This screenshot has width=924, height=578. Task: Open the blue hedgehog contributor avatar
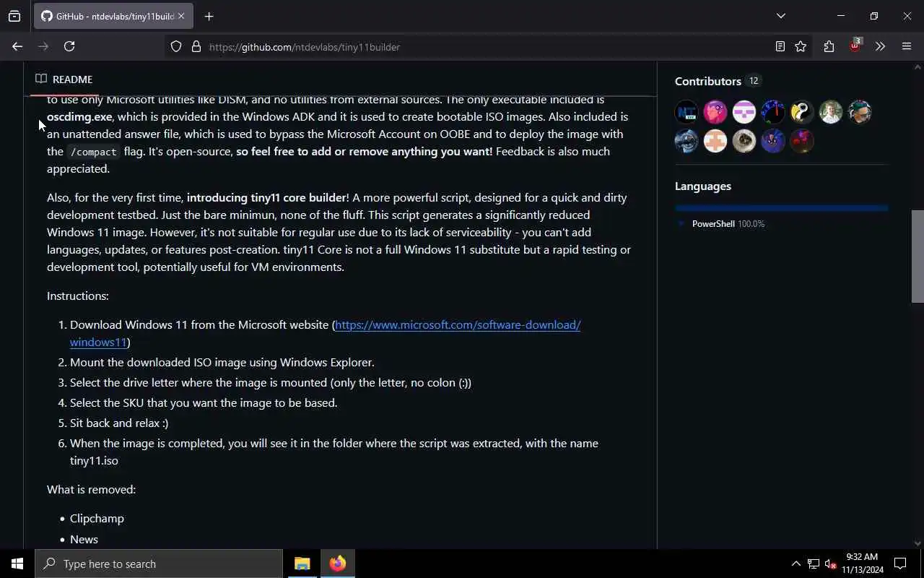[773, 141]
